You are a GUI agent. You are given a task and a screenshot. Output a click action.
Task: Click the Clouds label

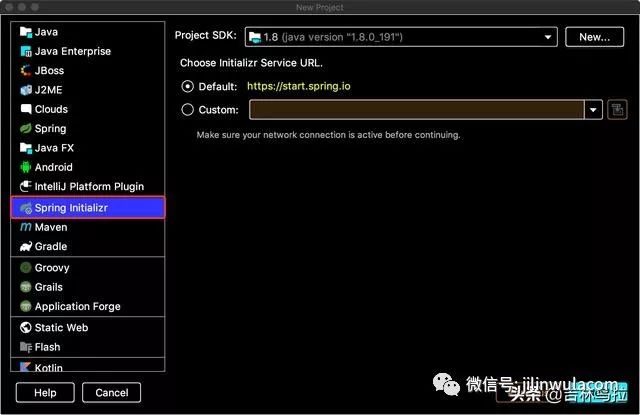(x=51, y=109)
